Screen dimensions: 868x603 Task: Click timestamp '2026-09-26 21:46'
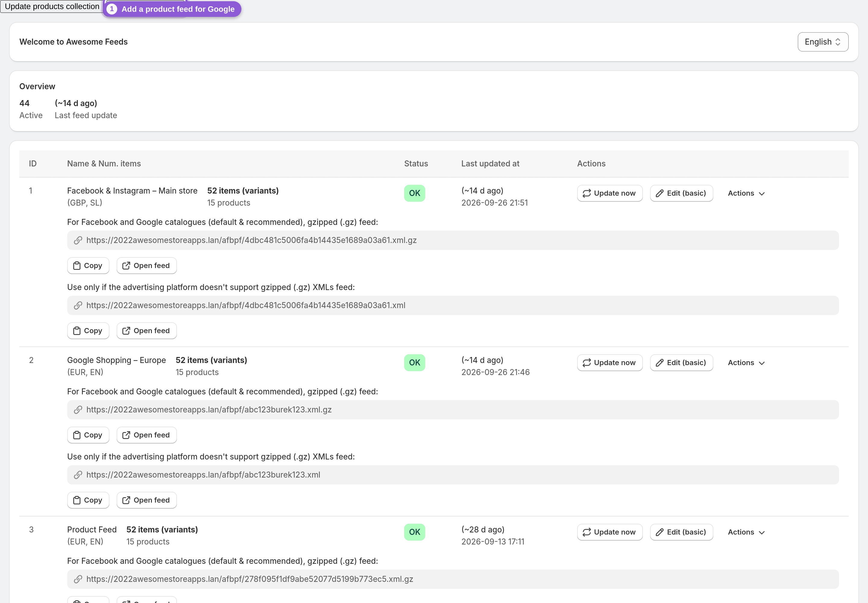[x=495, y=372]
